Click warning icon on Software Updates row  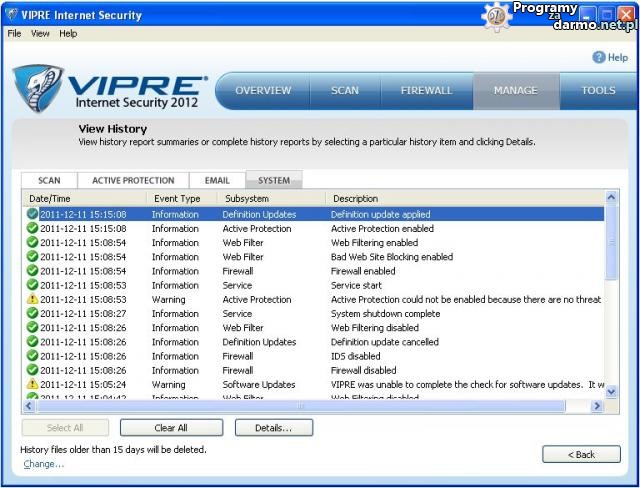coord(32,384)
